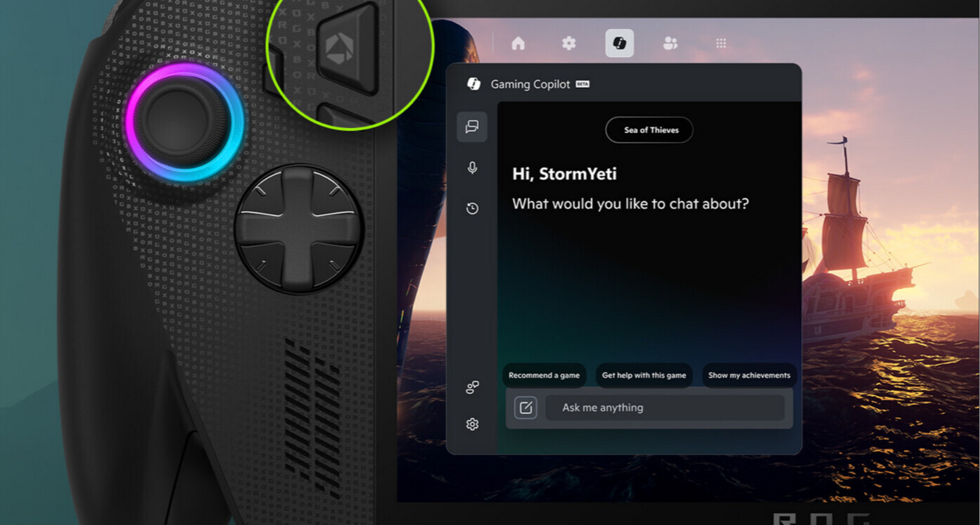Click the Sea of Thieves game pill

pos(649,130)
